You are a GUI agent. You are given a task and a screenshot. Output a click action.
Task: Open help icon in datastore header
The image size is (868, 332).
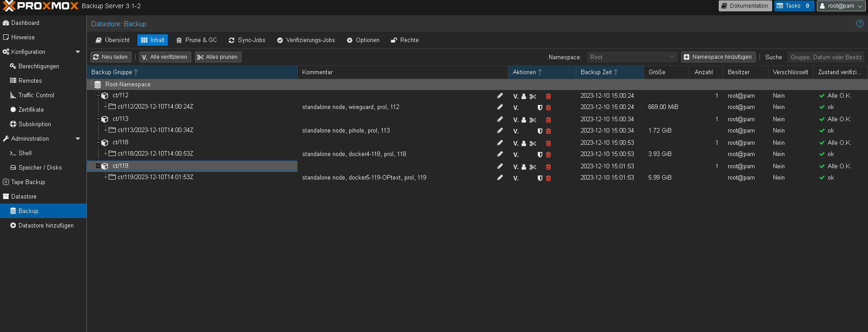pos(859,24)
